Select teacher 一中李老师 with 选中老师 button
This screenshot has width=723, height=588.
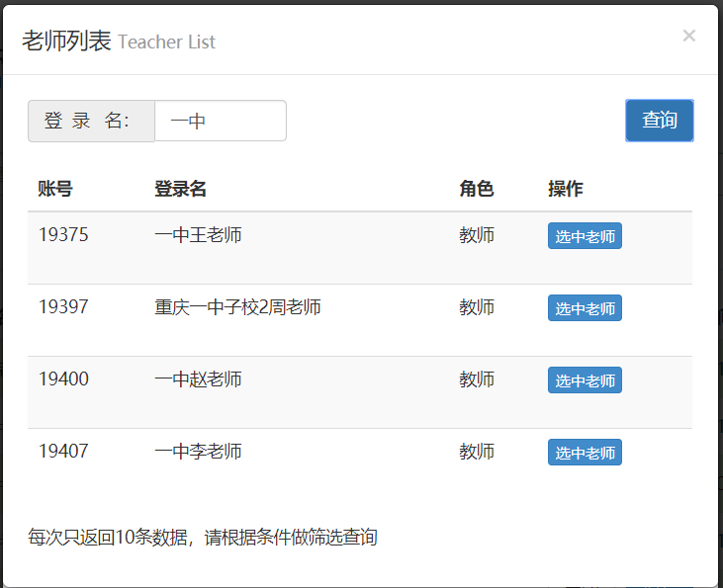585,452
